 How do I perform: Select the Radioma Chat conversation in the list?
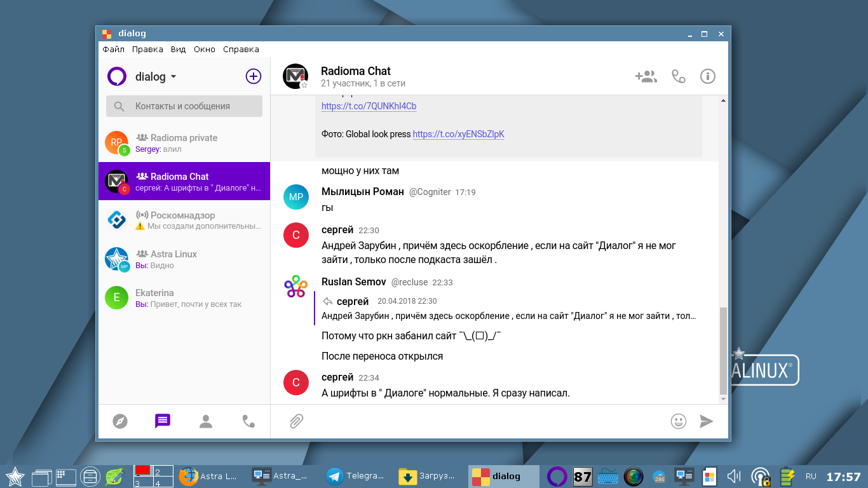pos(184,182)
